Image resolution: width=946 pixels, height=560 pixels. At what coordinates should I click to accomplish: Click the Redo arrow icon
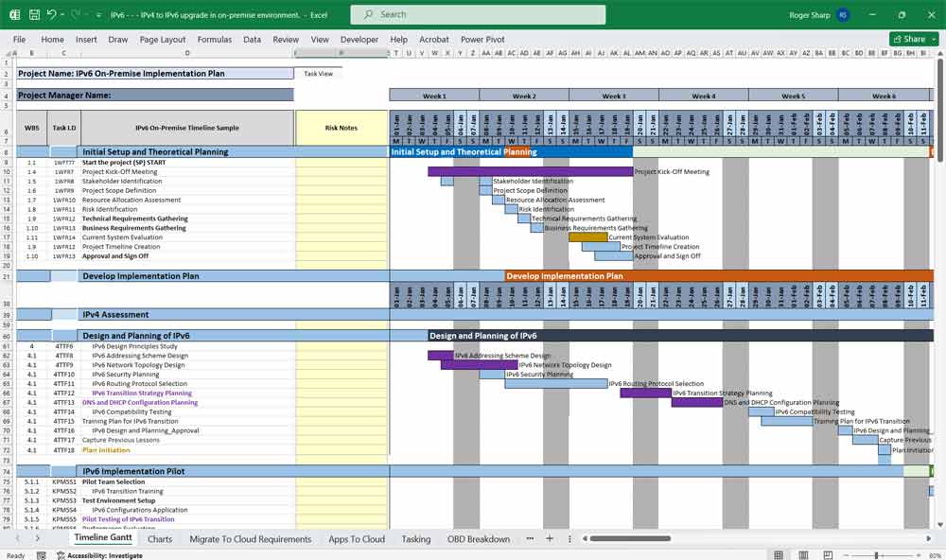tap(76, 15)
